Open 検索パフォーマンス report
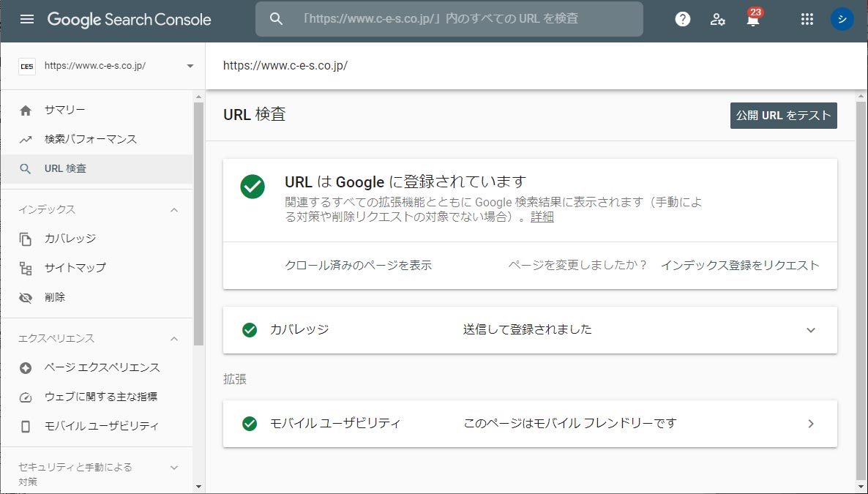Image resolution: width=868 pixels, height=494 pixels. (97, 140)
